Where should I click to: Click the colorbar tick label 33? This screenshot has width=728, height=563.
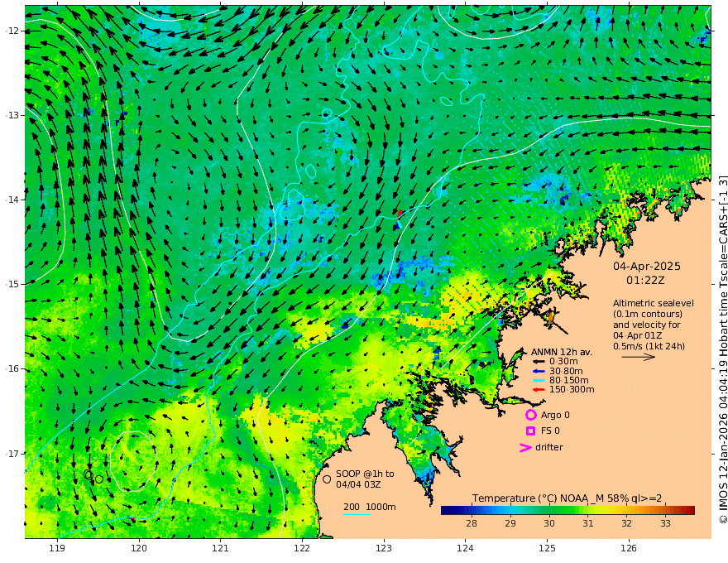pyautogui.click(x=665, y=523)
